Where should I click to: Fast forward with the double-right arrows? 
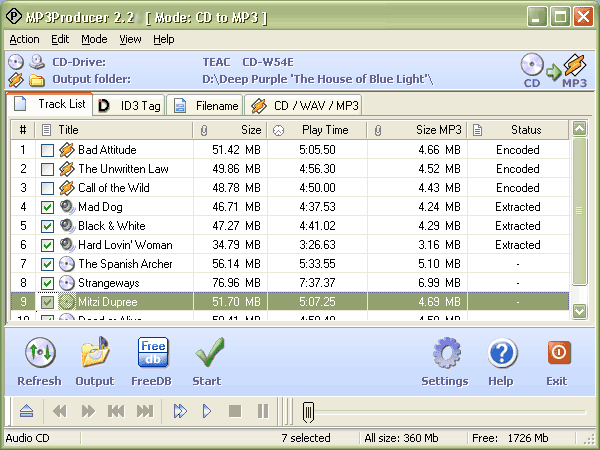coord(88,411)
